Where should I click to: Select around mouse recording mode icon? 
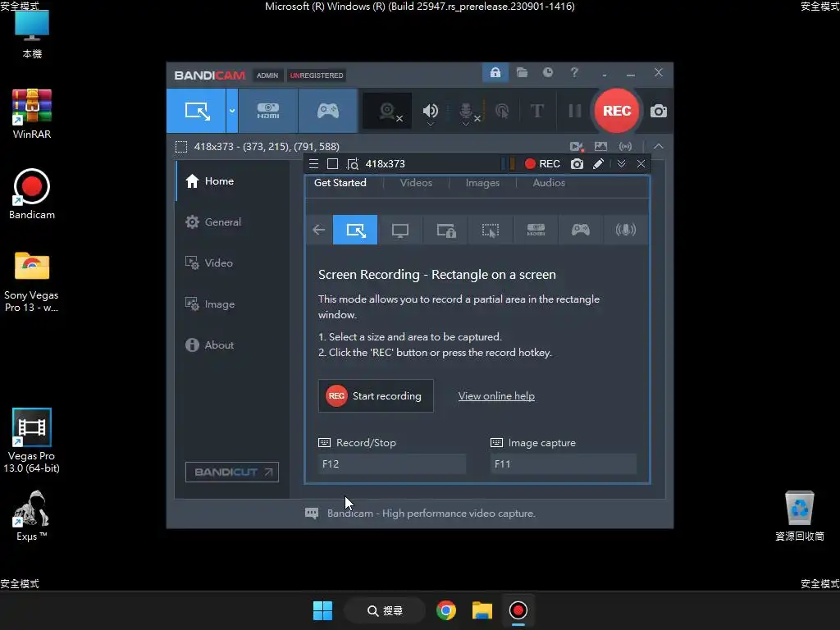(x=491, y=230)
